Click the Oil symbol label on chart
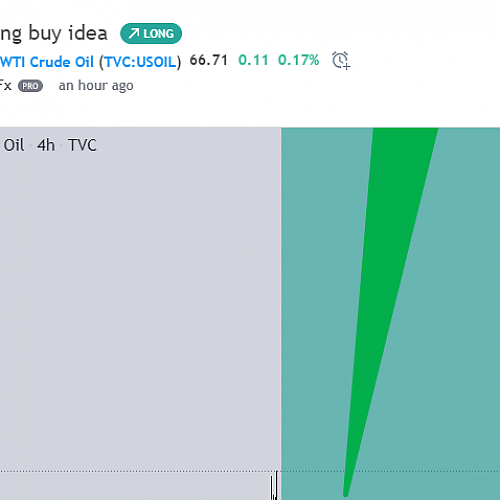 click(14, 145)
